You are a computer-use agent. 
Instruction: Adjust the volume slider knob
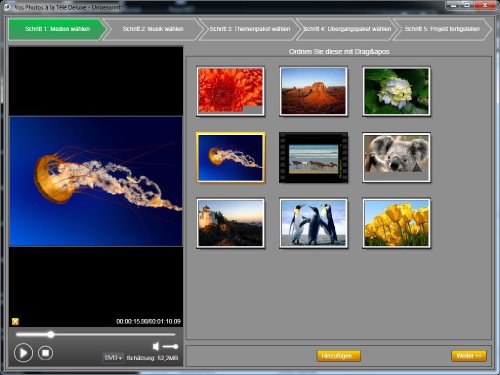[175, 347]
